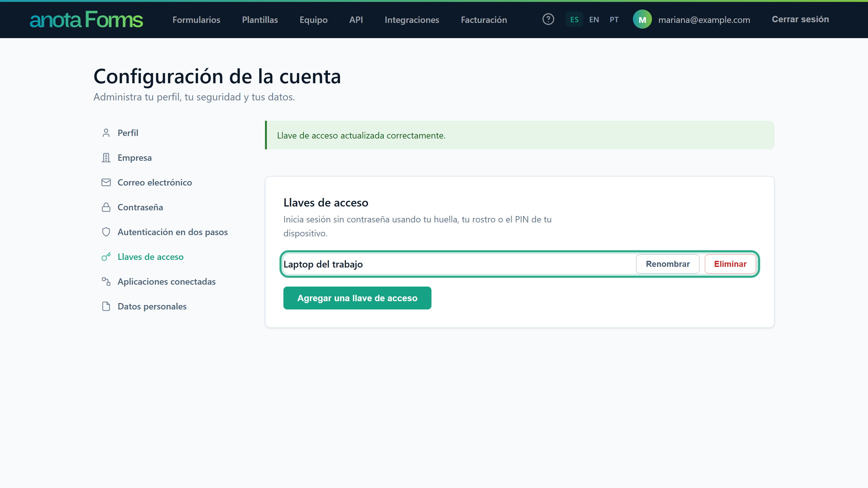Open the Integraciones page
This screenshot has width=868, height=488.
[x=412, y=20]
